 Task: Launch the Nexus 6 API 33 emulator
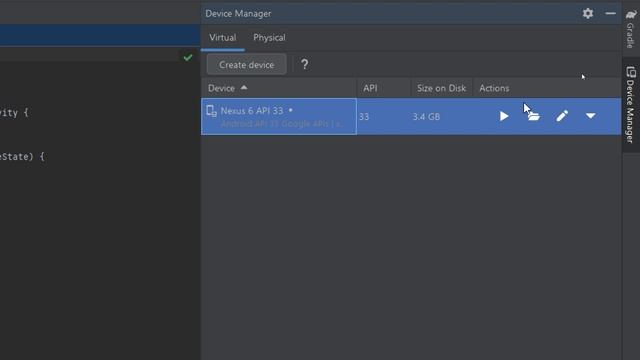tap(504, 116)
